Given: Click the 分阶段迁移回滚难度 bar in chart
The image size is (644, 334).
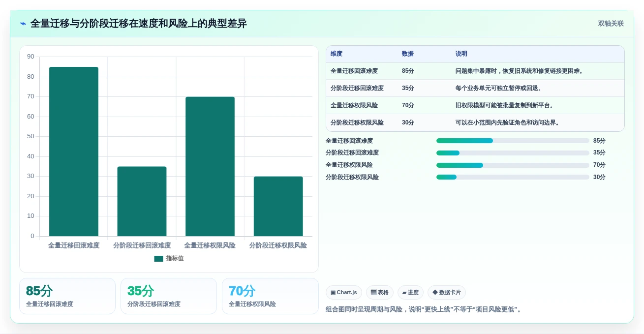Looking at the screenshot, I should pyautogui.click(x=142, y=201).
